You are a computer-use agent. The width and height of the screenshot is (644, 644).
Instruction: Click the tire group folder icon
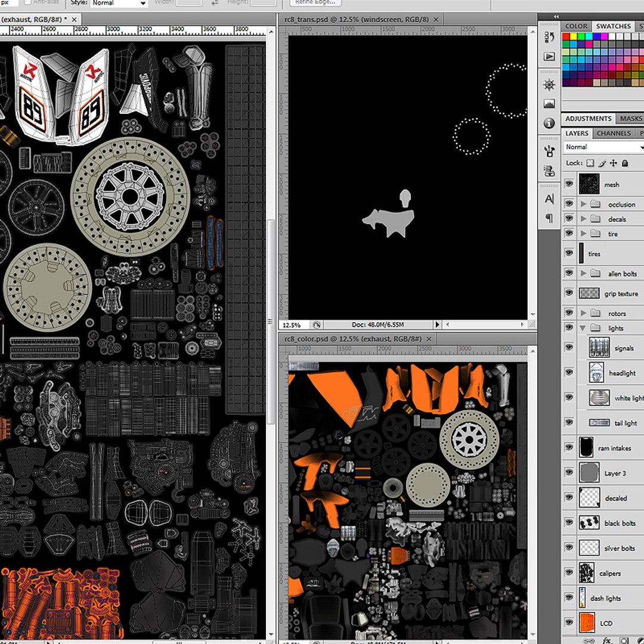(596, 234)
